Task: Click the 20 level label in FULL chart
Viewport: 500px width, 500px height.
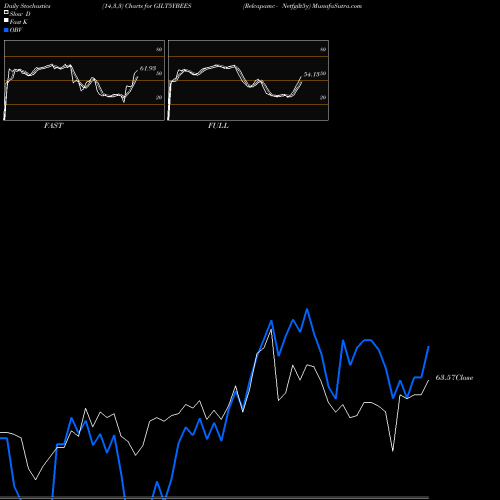Action: [323, 97]
